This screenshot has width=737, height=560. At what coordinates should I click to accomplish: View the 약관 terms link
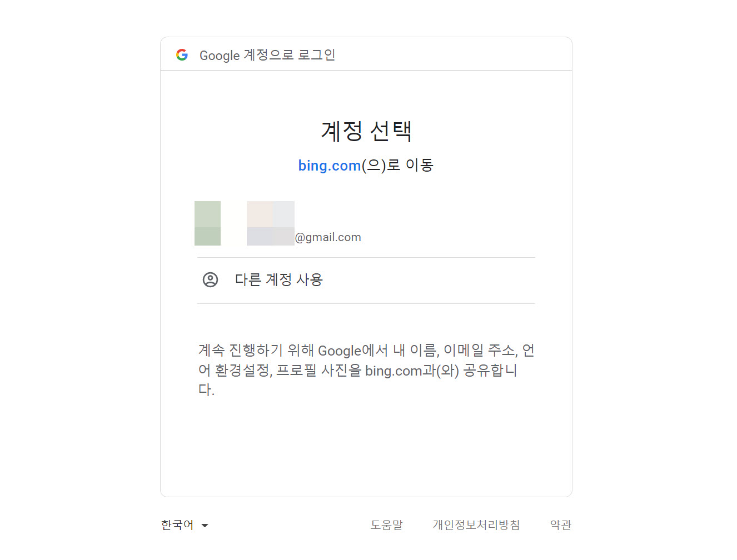pos(560,524)
